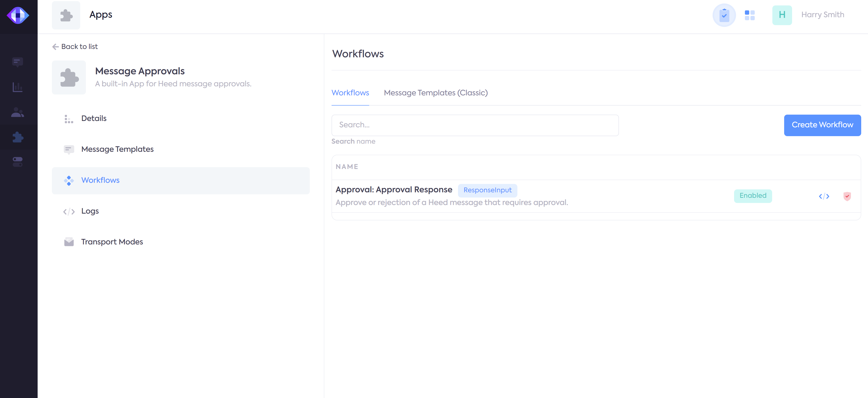This screenshot has height=398, width=868.
Task: Switch to Message Templates (Classic) tab
Action: [435, 93]
